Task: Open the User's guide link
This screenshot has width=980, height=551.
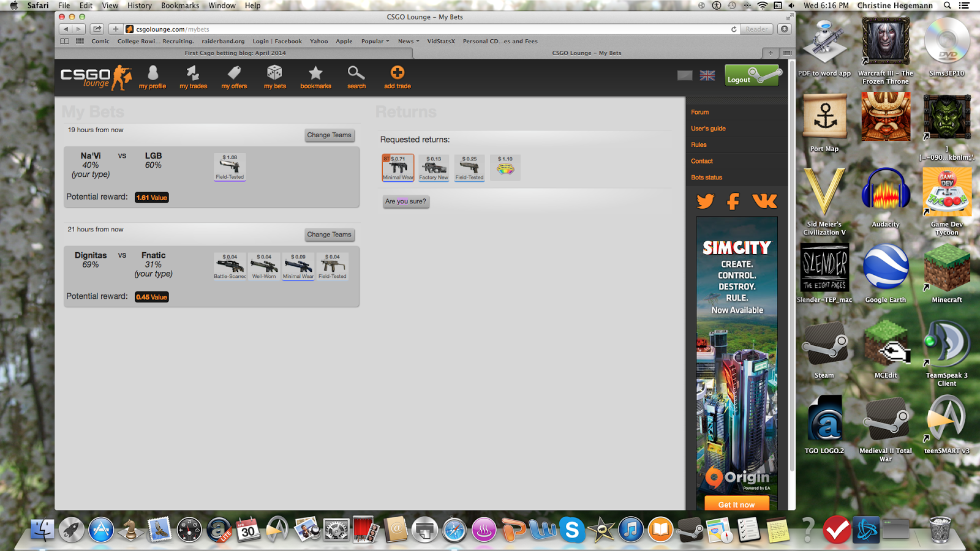Action: coord(708,129)
